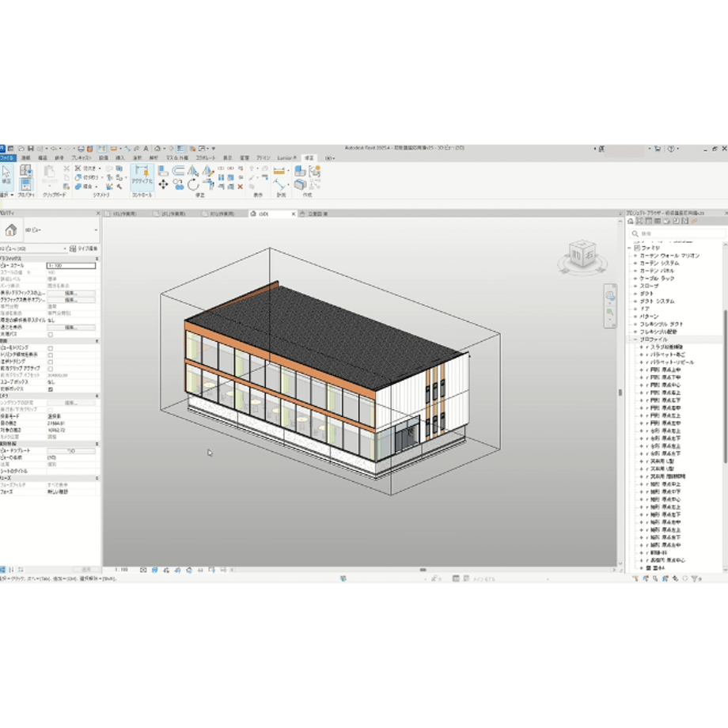The image size is (728, 728).
Task: Switch to the コラボレート ribbon tab
Action: tap(205, 157)
